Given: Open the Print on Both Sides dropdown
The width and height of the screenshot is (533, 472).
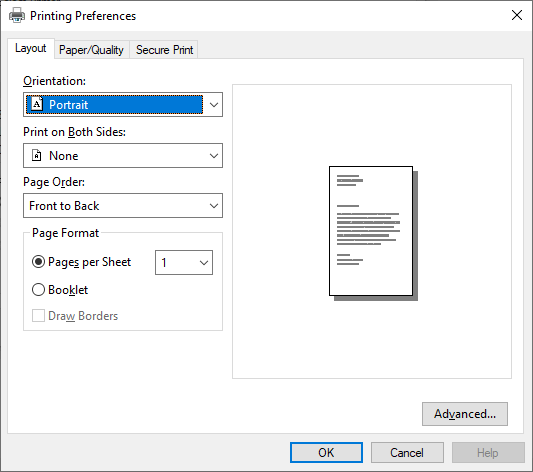Looking at the screenshot, I should 123,156.
